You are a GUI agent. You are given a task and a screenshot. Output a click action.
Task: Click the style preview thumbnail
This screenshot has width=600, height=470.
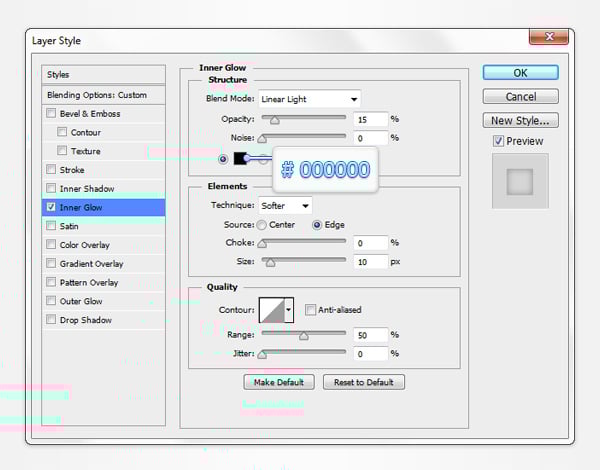coord(520,181)
